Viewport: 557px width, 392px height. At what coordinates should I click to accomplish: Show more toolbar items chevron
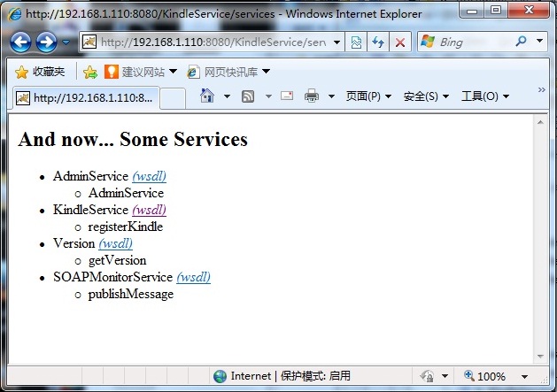pos(541,90)
